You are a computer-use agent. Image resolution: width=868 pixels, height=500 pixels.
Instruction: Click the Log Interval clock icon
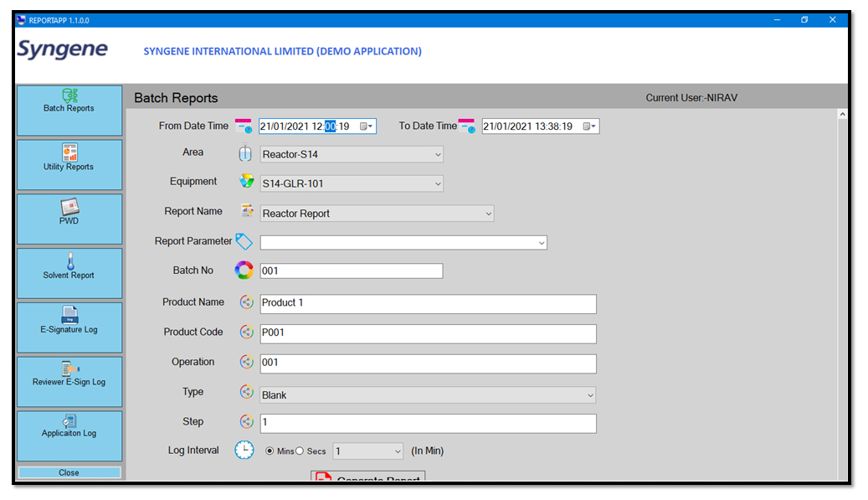[x=244, y=450]
